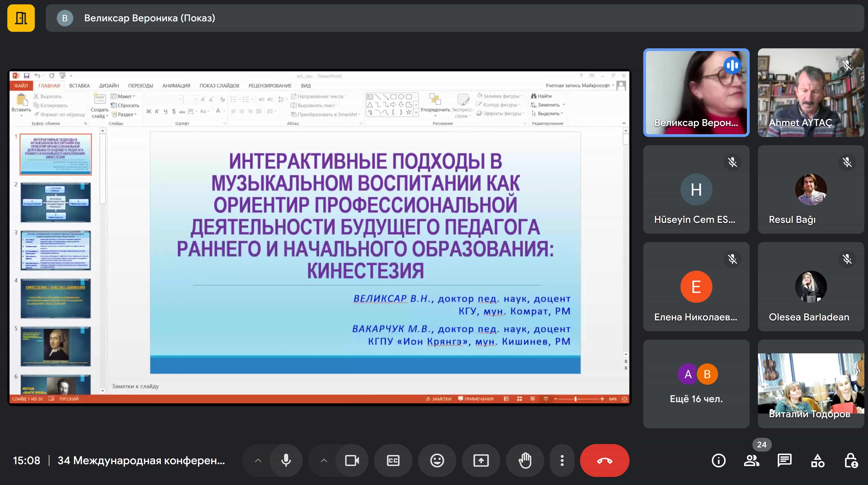
Task: Click the yellow meeting room icon
Action: (21, 18)
